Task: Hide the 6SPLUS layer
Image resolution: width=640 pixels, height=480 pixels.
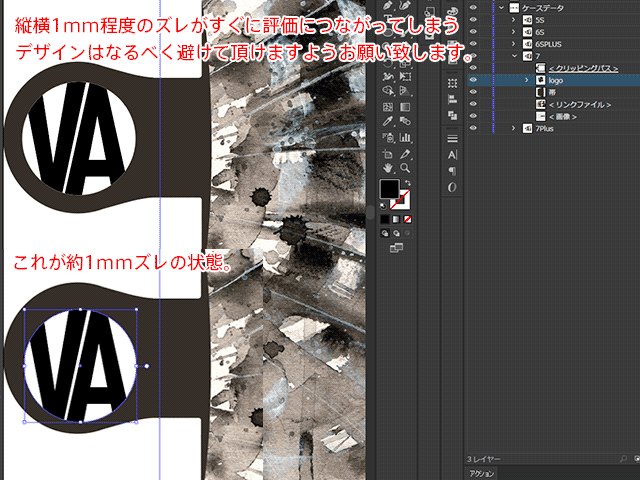Action: pos(472,44)
